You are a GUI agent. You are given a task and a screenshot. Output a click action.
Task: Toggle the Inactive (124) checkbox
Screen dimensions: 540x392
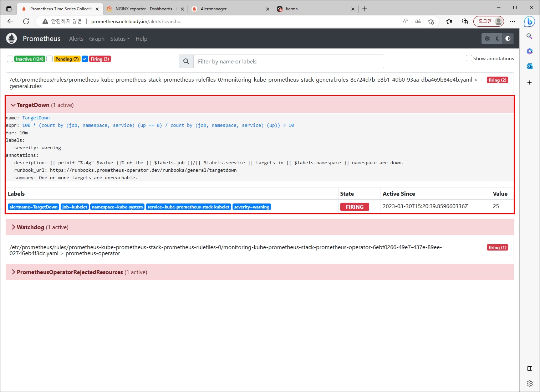10,59
